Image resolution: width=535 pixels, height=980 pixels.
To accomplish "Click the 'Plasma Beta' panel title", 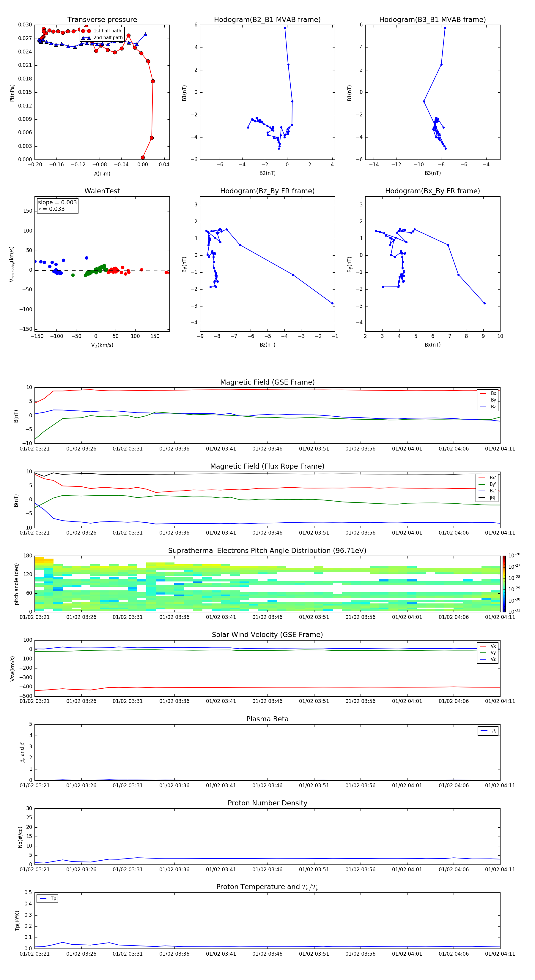I will (x=267, y=719).
